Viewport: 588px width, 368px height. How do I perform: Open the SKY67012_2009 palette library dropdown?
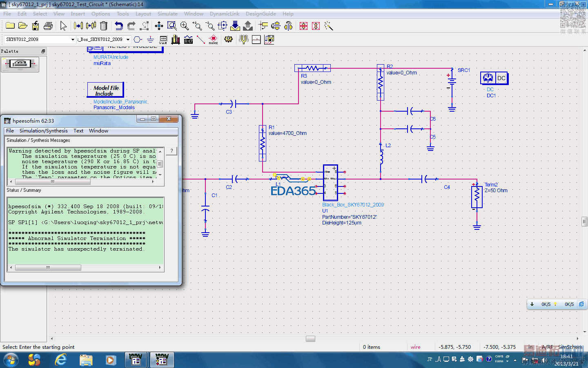point(73,40)
